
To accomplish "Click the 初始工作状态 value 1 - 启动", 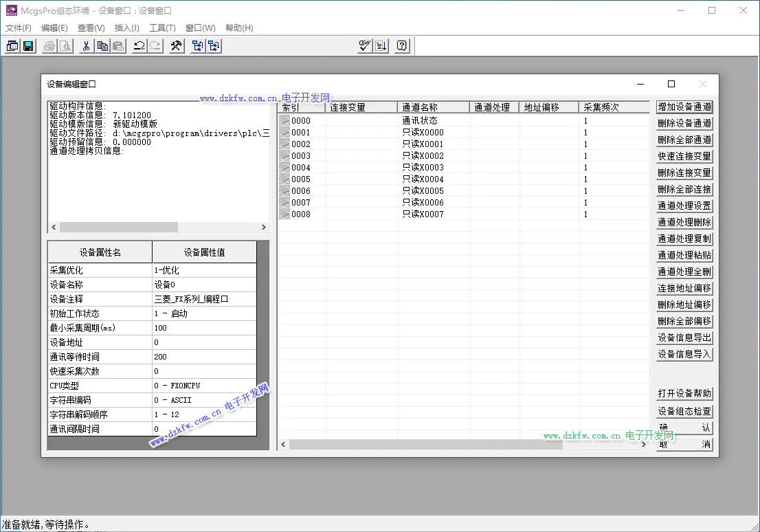I will pyautogui.click(x=204, y=313).
